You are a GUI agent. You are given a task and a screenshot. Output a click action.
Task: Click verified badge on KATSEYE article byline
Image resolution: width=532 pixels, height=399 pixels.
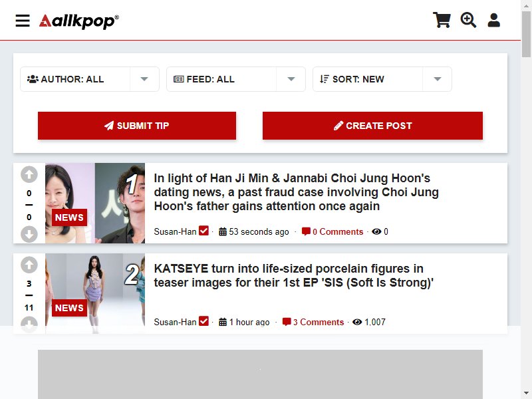pos(203,321)
